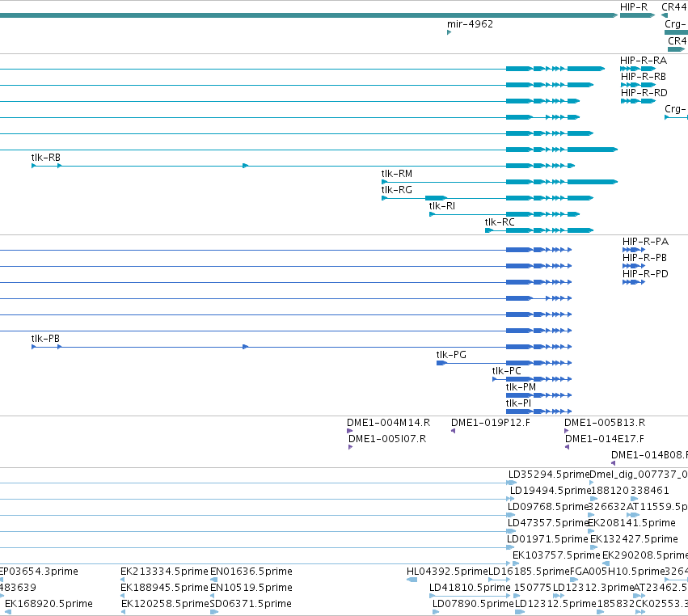Click the DME1-014E17.F feature

(x=567, y=447)
